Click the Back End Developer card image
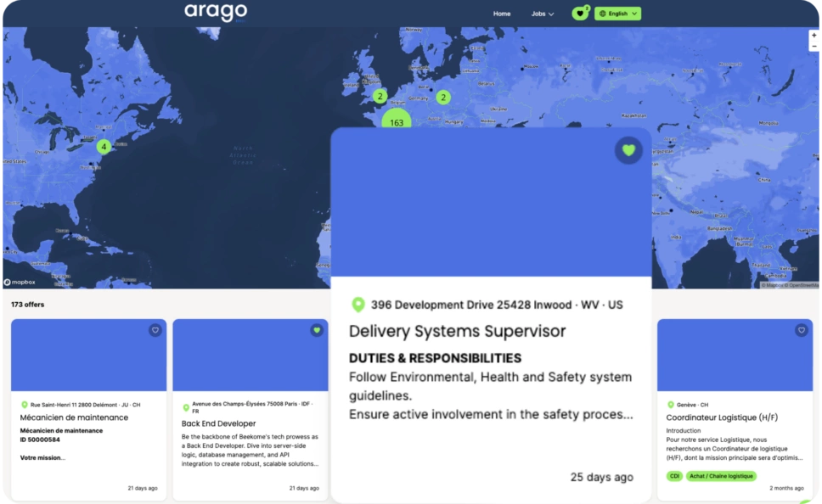The image size is (822, 504). coord(250,356)
